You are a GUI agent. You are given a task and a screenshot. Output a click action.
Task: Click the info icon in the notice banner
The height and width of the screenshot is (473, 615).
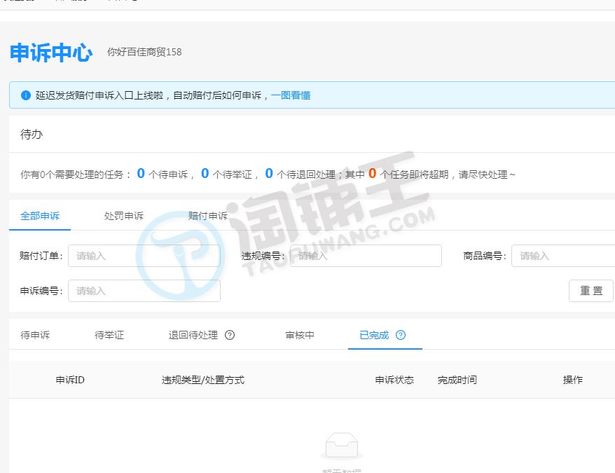[x=24, y=95]
